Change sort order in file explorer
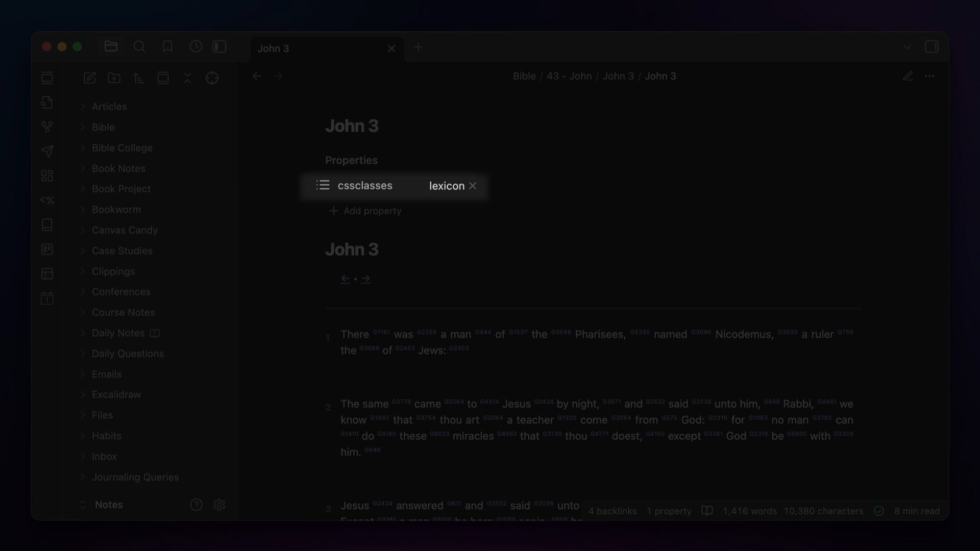Image resolution: width=980 pixels, height=551 pixels. pyautogui.click(x=138, y=78)
